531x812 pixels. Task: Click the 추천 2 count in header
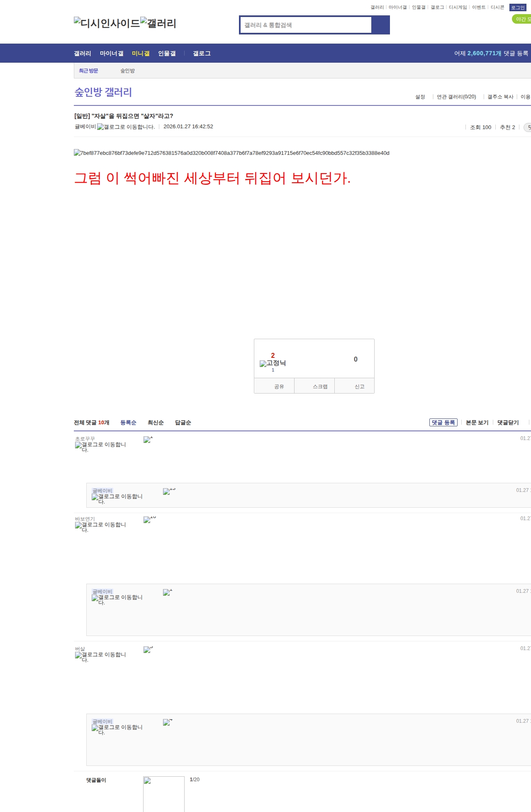tap(507, 127)
